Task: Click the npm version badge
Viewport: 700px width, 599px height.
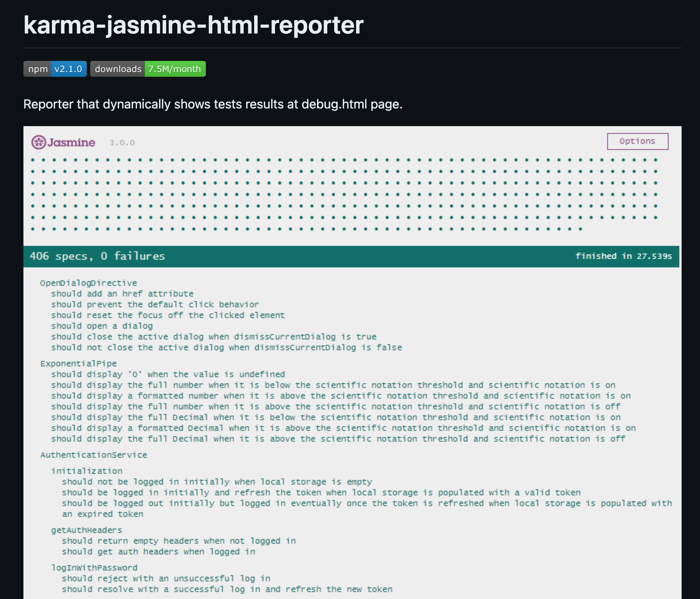Action: pos(55,69)
